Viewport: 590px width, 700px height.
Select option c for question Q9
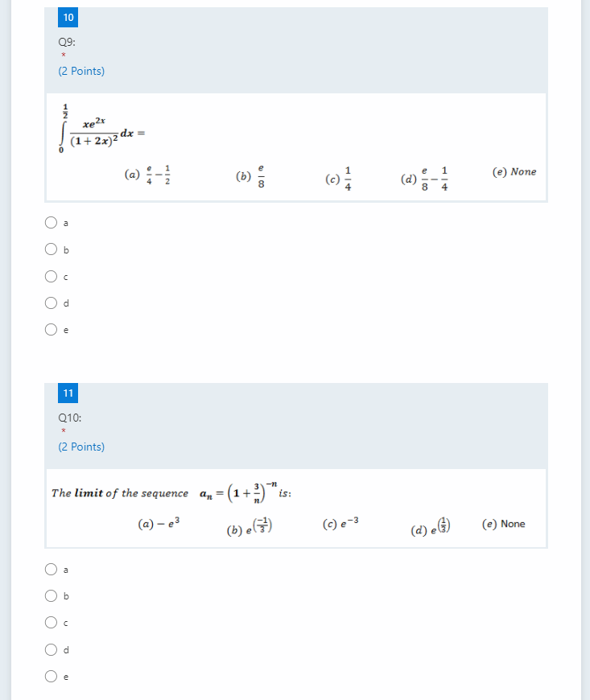coord(51,276)
